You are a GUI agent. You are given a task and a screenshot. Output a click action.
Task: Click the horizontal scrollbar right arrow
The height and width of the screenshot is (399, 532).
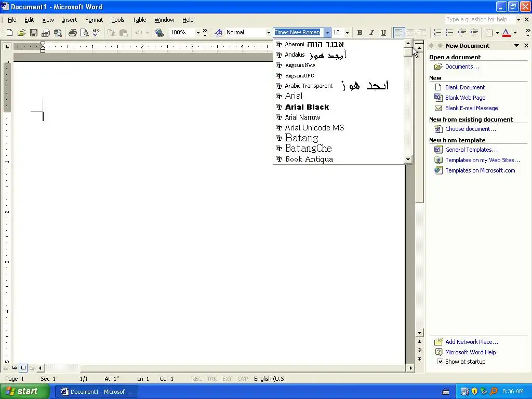410,368
